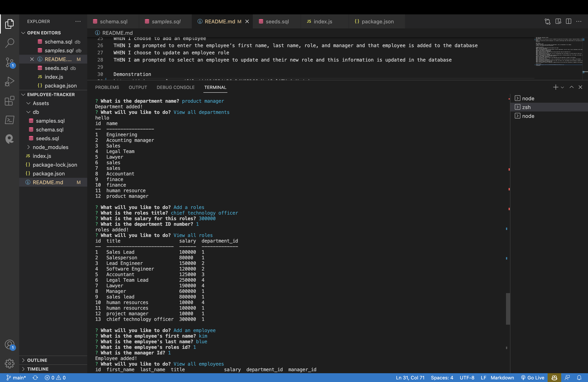Click the terminal vertical scrollbar thumb

(508, 309)
